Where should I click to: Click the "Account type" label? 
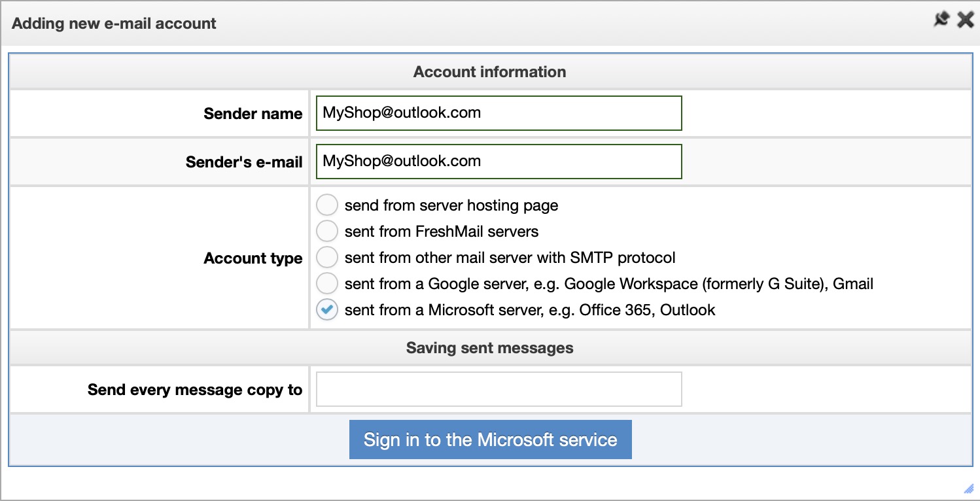click(253, 258)
